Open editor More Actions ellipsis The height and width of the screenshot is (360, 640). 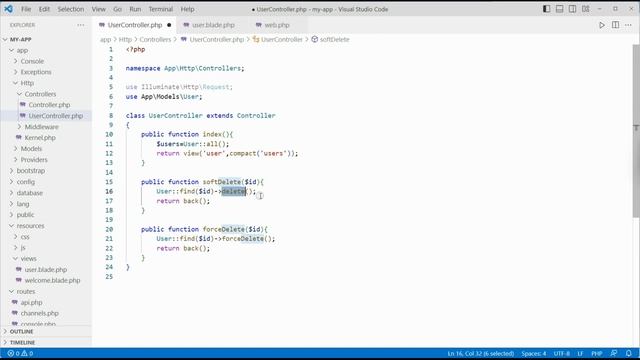[628, 25]
